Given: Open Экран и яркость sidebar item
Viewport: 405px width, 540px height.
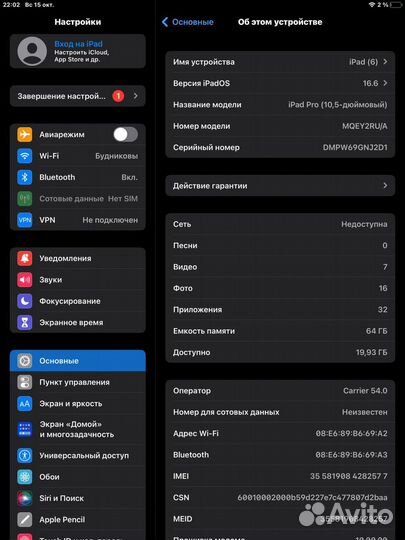Looking at the screenshot, I should pyautogui.click(x=78, y=403).
